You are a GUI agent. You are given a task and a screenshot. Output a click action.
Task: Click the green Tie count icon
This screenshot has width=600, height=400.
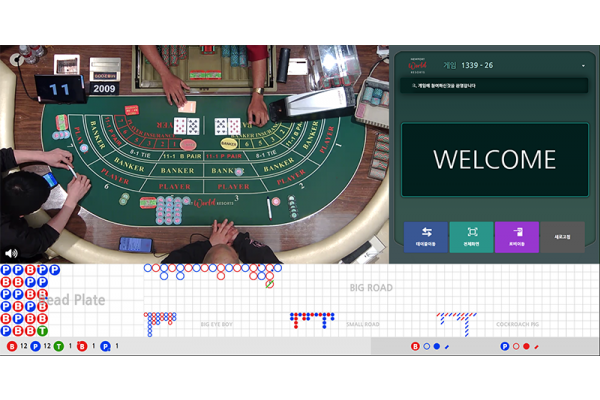pyautogui.click(x=59, y=346)
